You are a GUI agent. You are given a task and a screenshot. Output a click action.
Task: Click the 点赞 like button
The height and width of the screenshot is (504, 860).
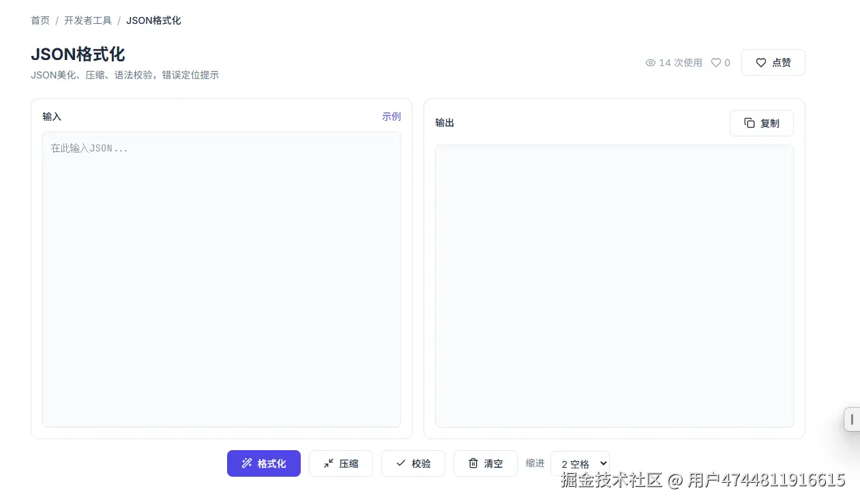773,62
